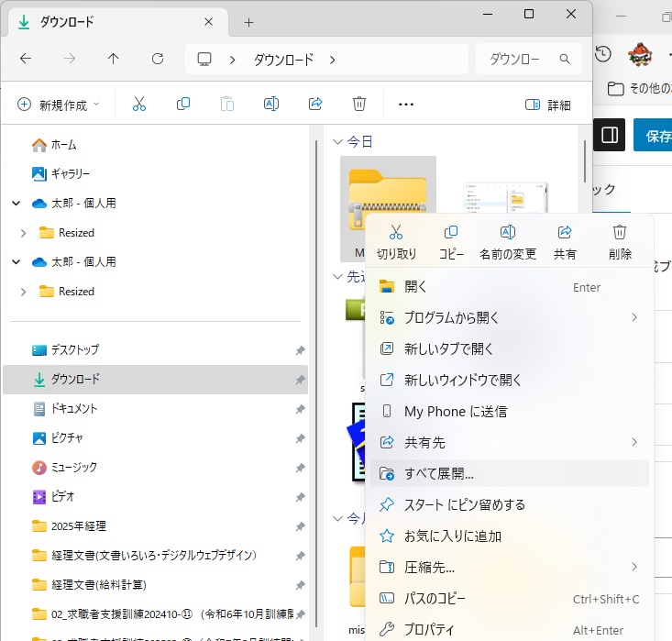Go back with the left arrow button
This screenshot has height=641, width=672.
pyautogui.click(x=26, y=59)
